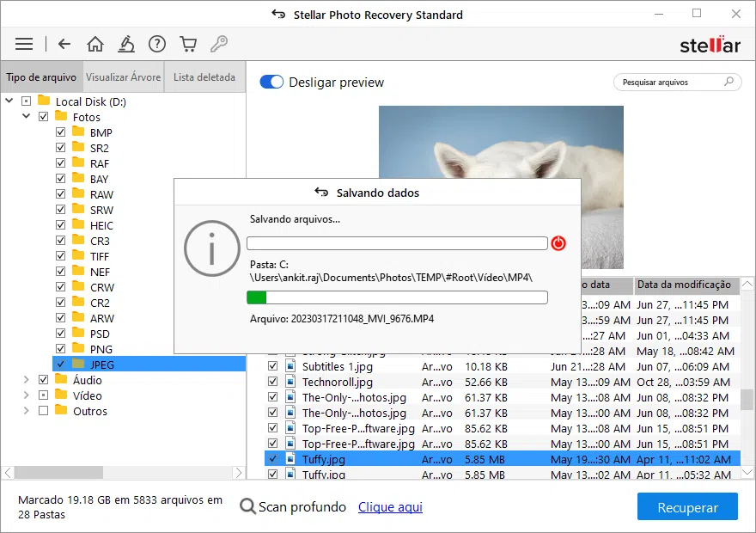Switch to the Visualizar Árvore tab
This screenshot has width=756, height=533.
click(x=123, y=77)
